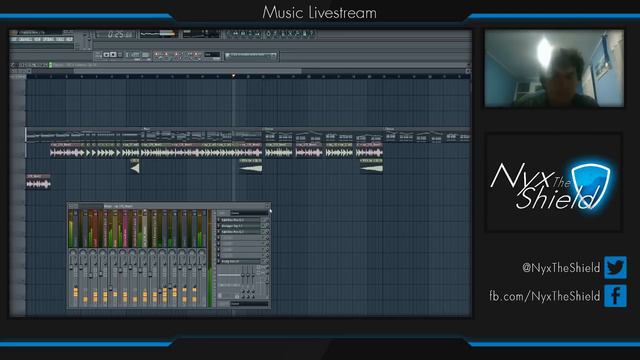Viewport: 640px width, 360px height.
Task: Click the Twitter bird icon
Action: coord(616,267)
